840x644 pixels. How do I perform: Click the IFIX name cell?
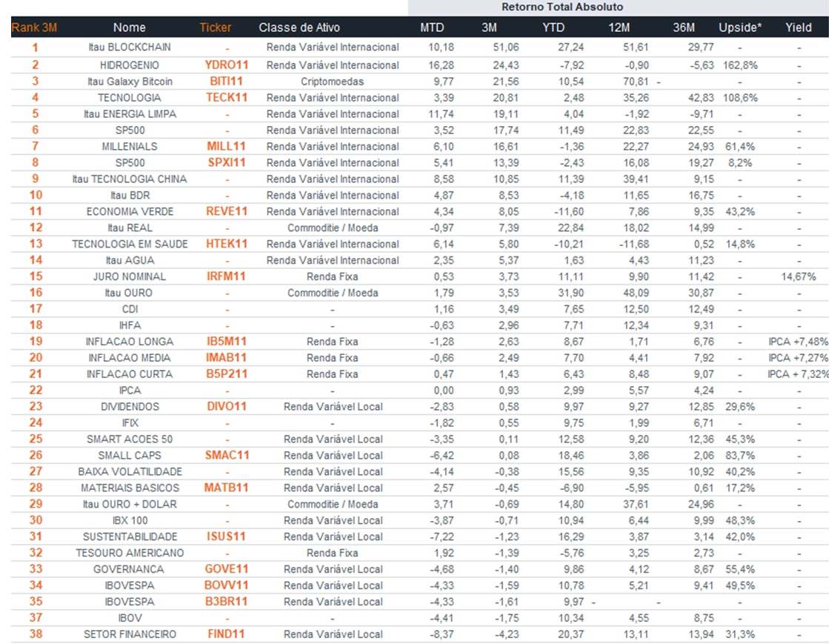click(x=130, y=422)
